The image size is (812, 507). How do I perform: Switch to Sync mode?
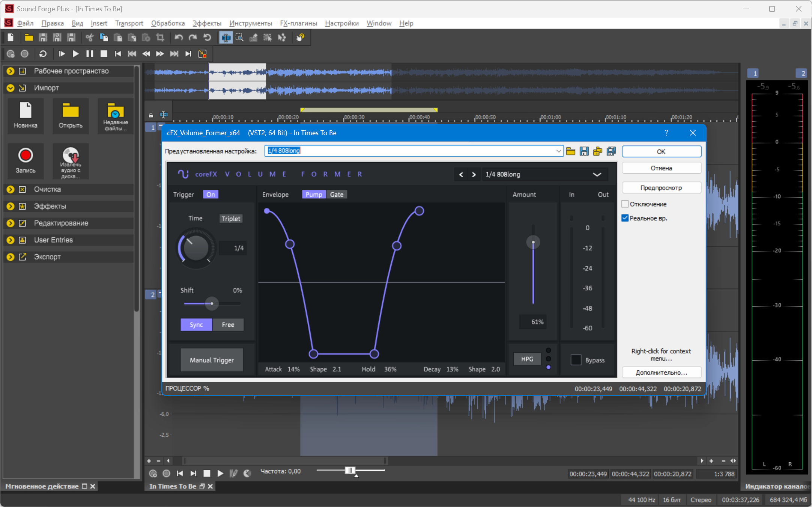(x=196, y=325)
